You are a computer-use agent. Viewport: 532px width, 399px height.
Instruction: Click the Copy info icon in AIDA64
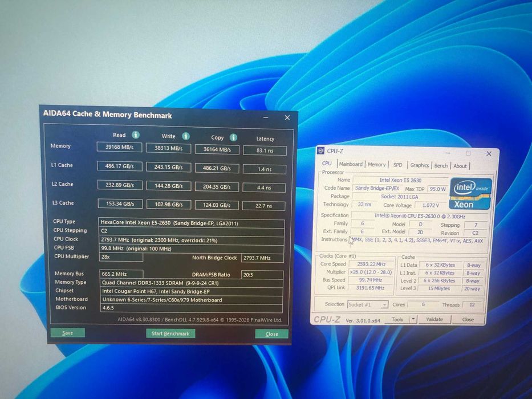233,137
